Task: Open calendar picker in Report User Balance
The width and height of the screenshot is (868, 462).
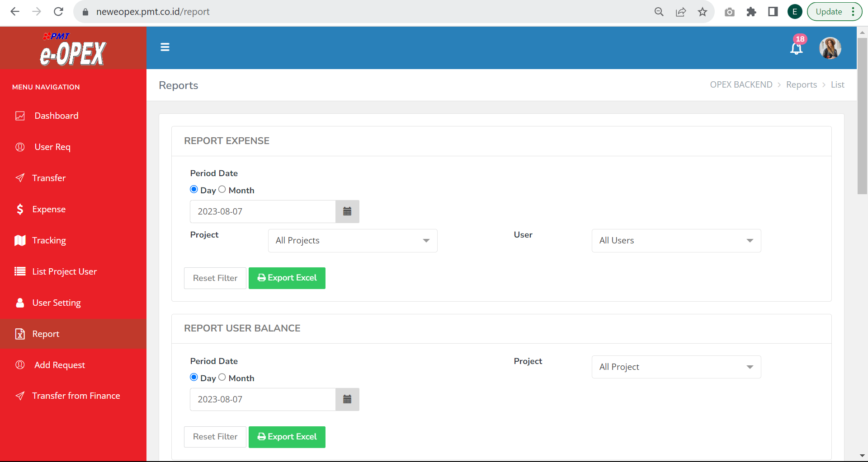Action: point(347,399)
